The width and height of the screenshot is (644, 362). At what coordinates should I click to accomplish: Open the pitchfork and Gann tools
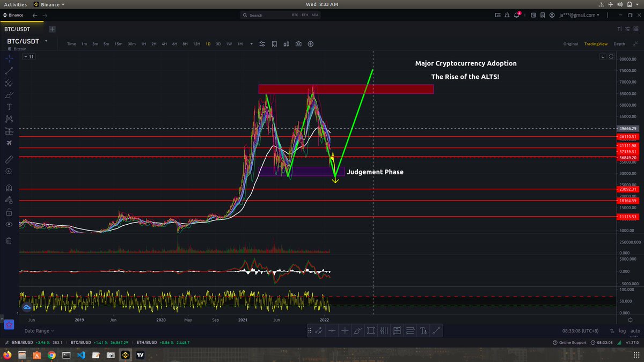point(9,83)
